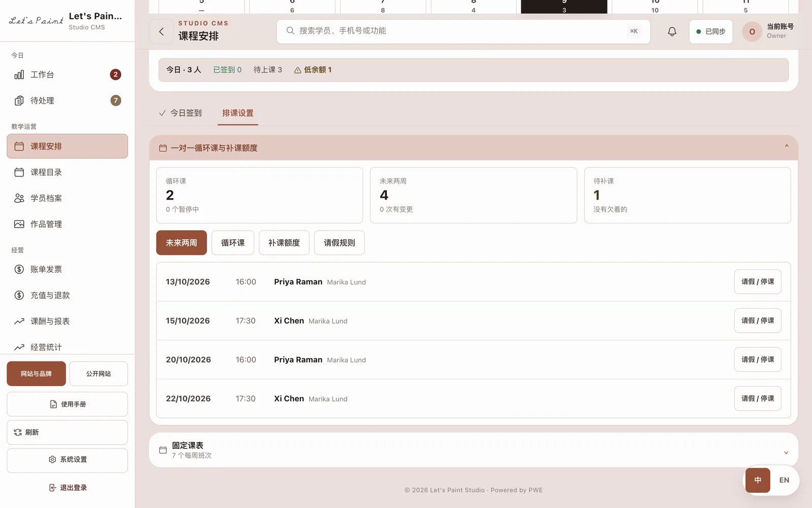Viewport: 812px width, 508px height.
Task: Select the 排课设置 tab
Action: pos(238,113)
